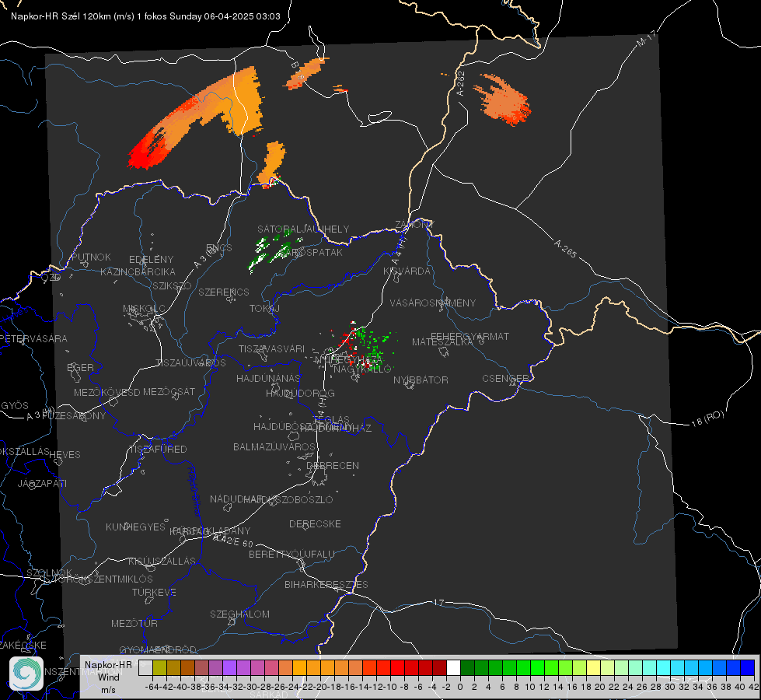Click the orange wind echo east of A-262
The height and width of the screenshot is (700, 761).
click(x=502, y=100)
